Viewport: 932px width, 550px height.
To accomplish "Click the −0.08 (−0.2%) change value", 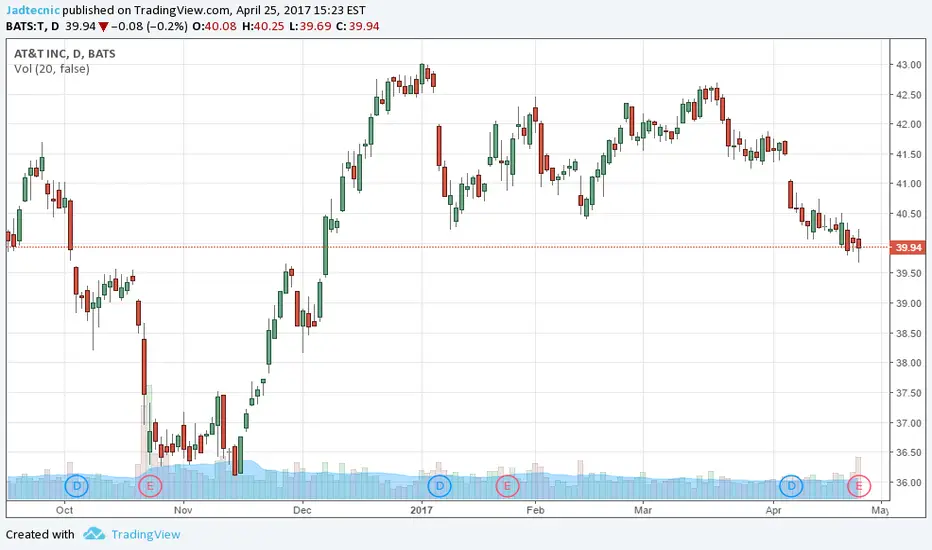I will (149, 26).
